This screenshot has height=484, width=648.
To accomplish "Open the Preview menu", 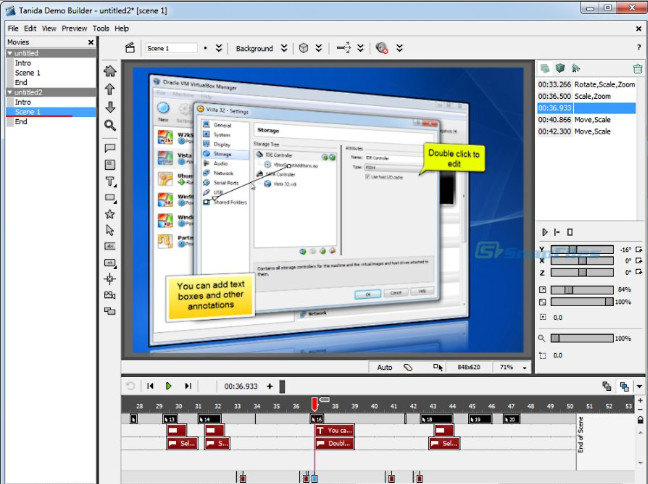I will pos(74,29).
